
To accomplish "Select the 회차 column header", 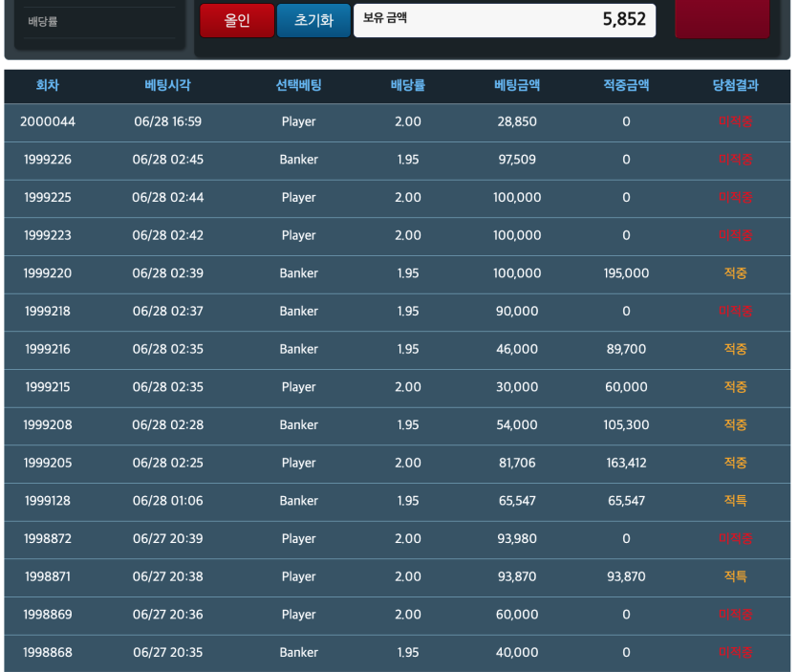I will tap(48, 85).
